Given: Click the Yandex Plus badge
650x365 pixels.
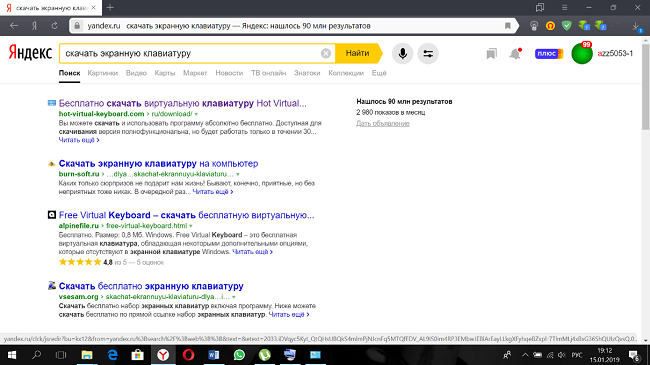Looking at the screenshot, I should tap(549, 54).
